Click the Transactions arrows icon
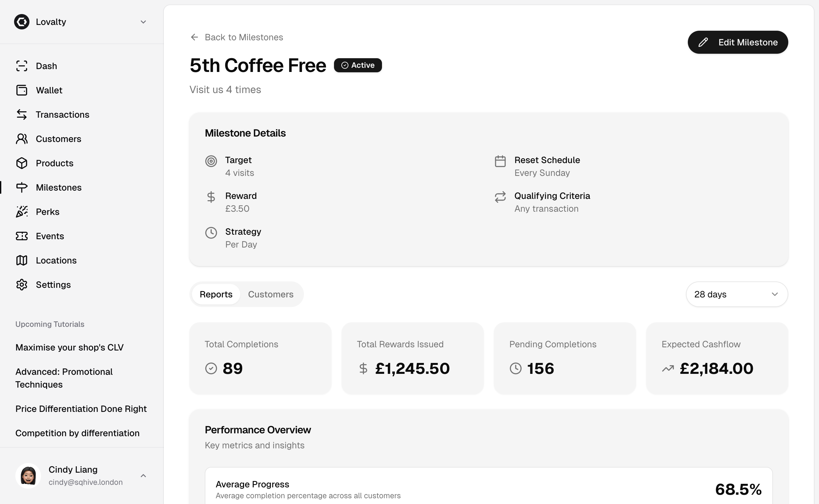Viewport: 819px width, 504px height. [x=22, y=115]
